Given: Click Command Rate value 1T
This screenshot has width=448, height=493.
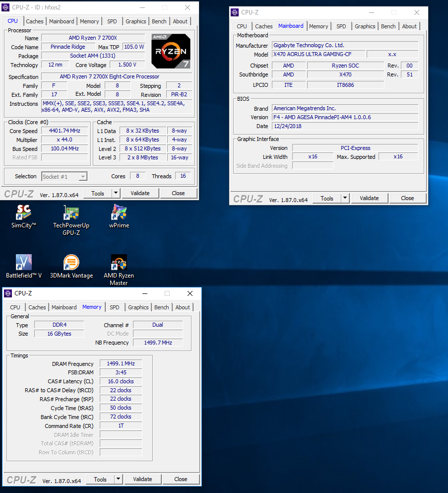Looking at the screenshot, I should point(121,425).
